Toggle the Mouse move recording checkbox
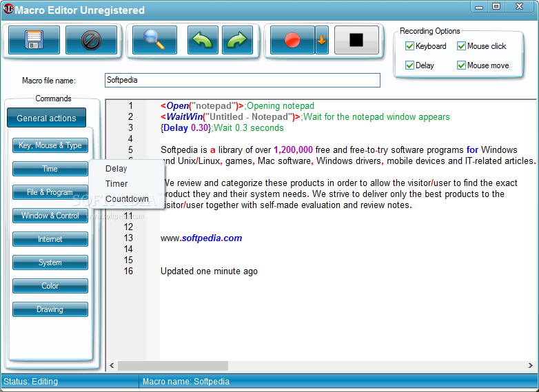The height and width of the screenshot is (392, 539). (461, 65)
